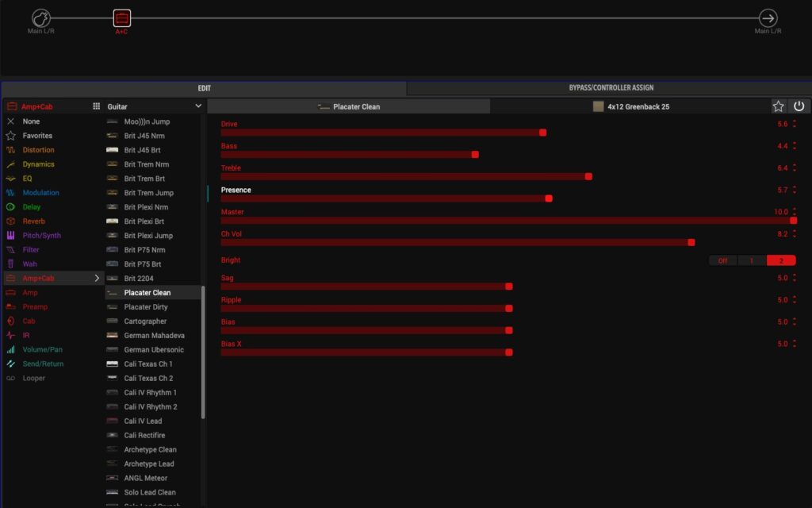Choose Cali Rectifire from the amp list
812x508 pixels.
click(x=144, y=436)
